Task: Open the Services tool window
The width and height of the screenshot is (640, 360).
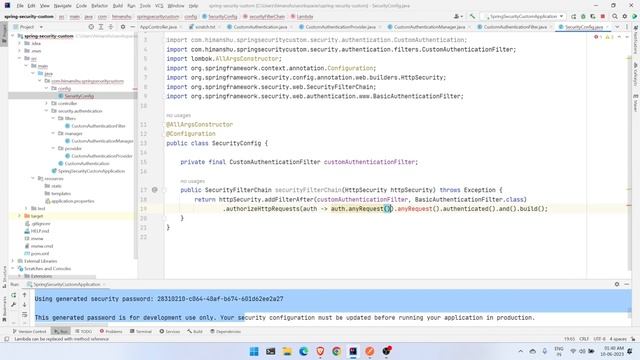Action: tap(170, 331)
